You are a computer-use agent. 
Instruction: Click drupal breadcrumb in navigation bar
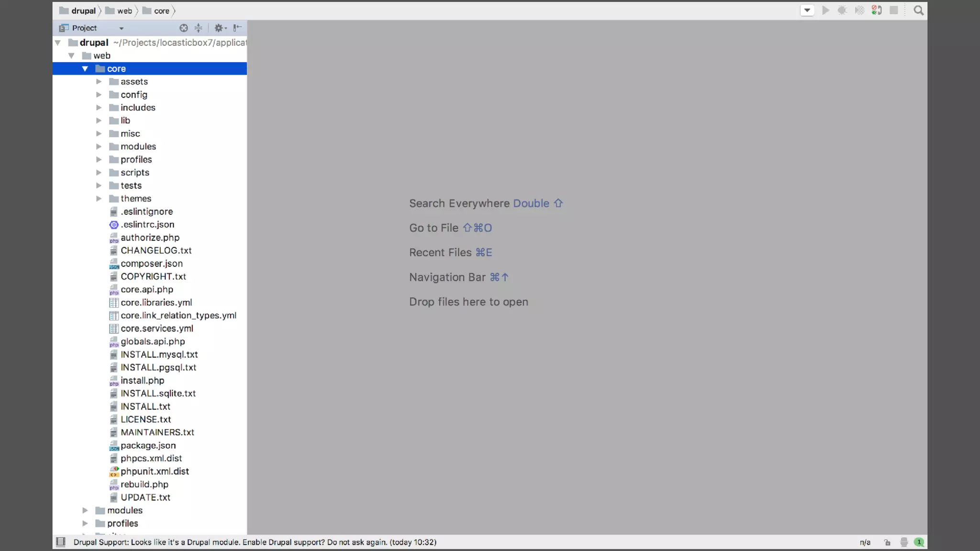(x=83, y=11)
